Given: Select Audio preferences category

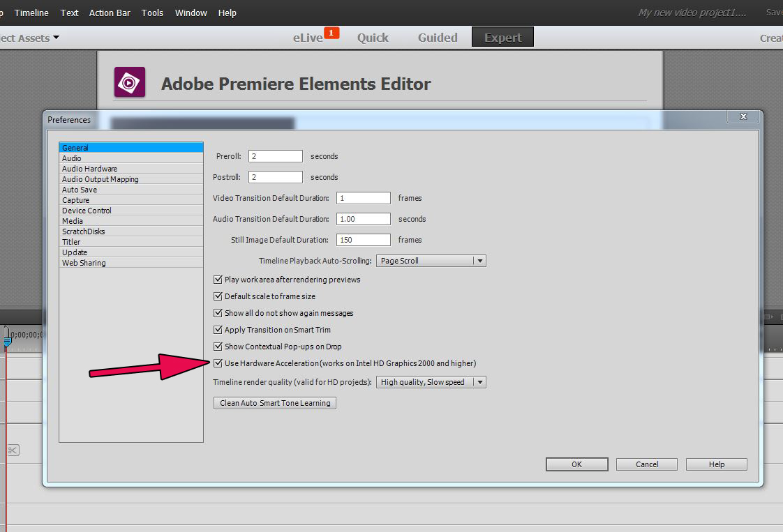Looking at the screenshot, I should [130, 158].
